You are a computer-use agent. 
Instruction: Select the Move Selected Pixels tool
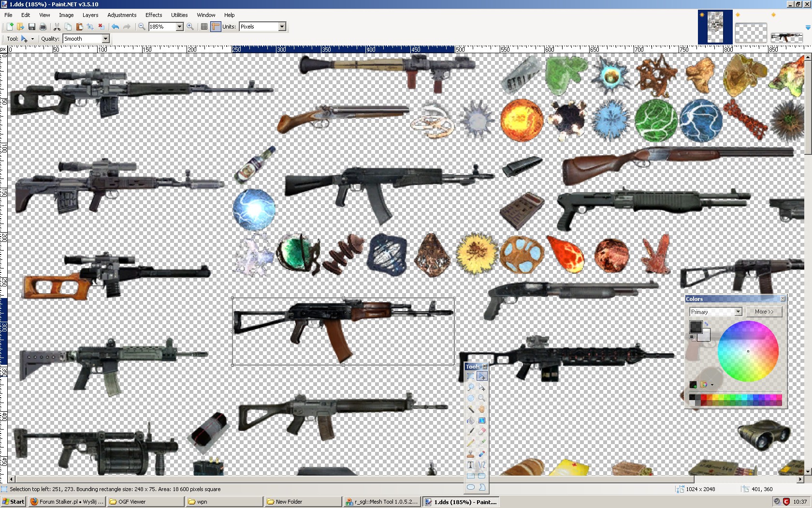(482, 376)
